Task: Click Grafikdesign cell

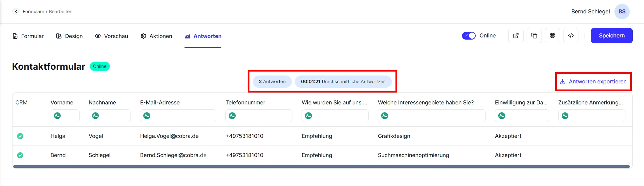Action: click(x=394, y=136)
